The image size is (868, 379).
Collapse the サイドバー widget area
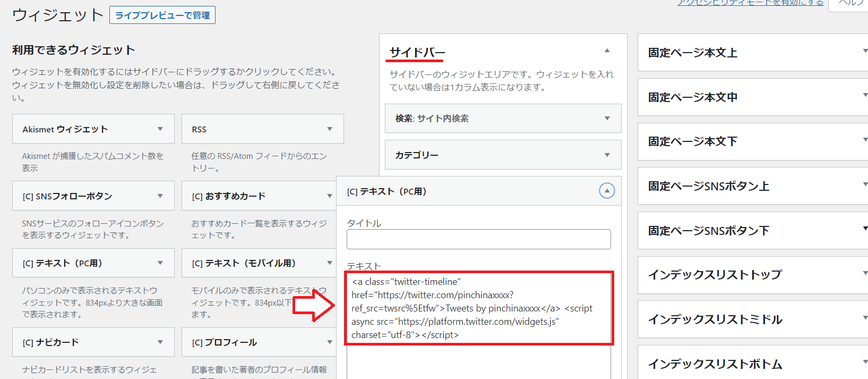pyautogui.click(x=607, y=51)
